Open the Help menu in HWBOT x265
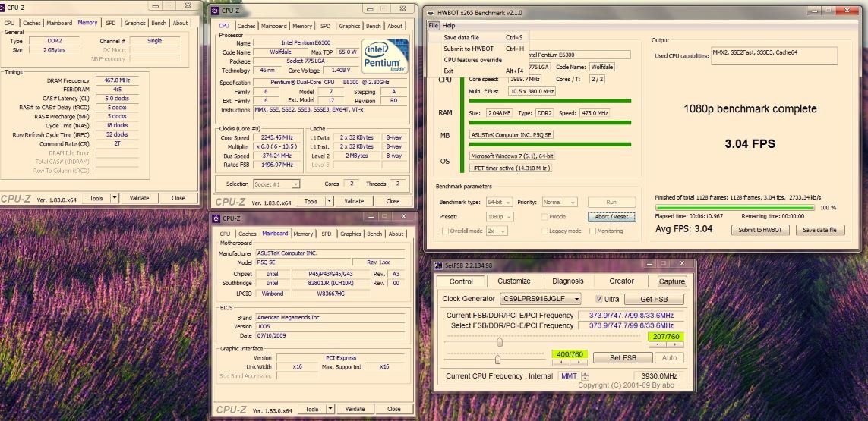The width and height of the screenshot is (868, 421). point(449,26)
